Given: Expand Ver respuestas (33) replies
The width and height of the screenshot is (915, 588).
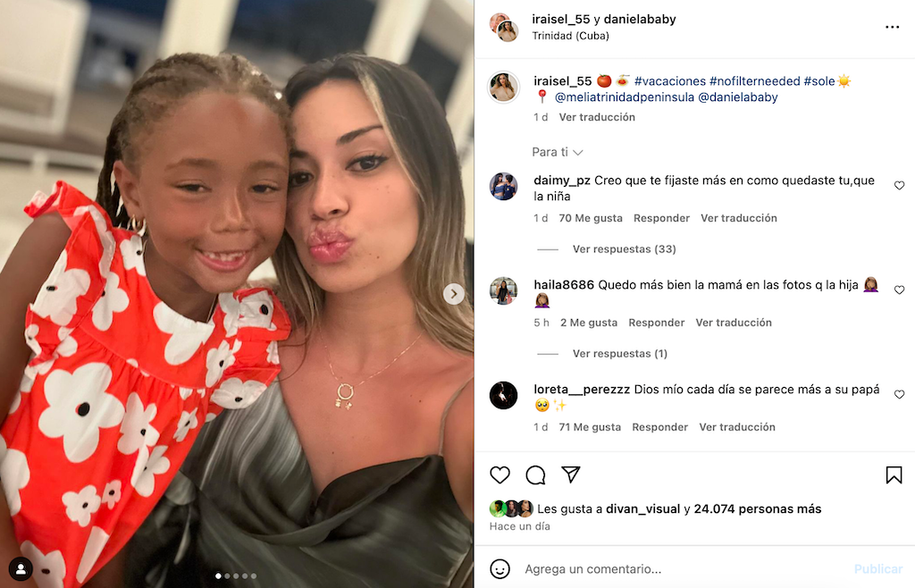Looking at the screenshot, I should pos(624,249).
